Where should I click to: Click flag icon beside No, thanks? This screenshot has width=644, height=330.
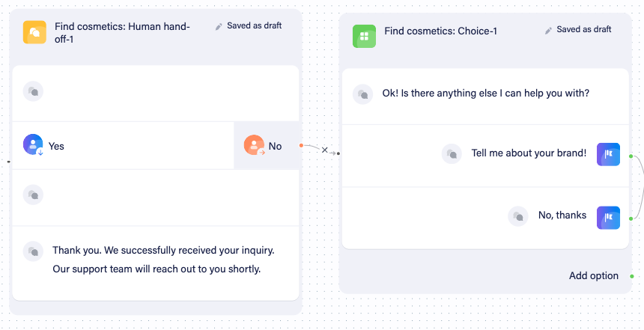(608, 218)
